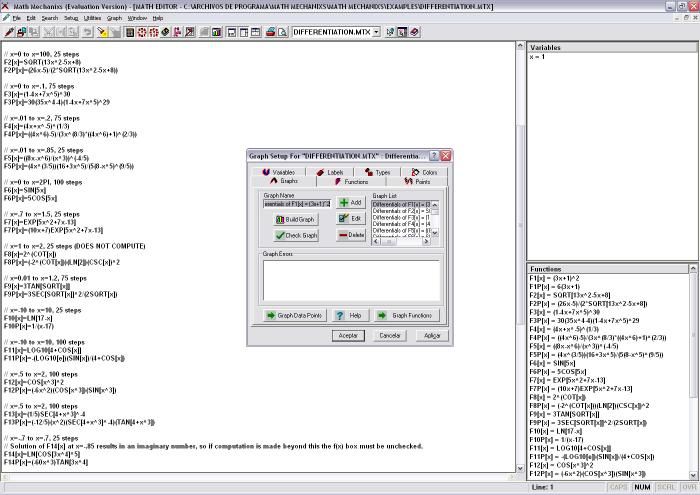
Task: Switch to the Points tab
Action: [x=417, y=182]
